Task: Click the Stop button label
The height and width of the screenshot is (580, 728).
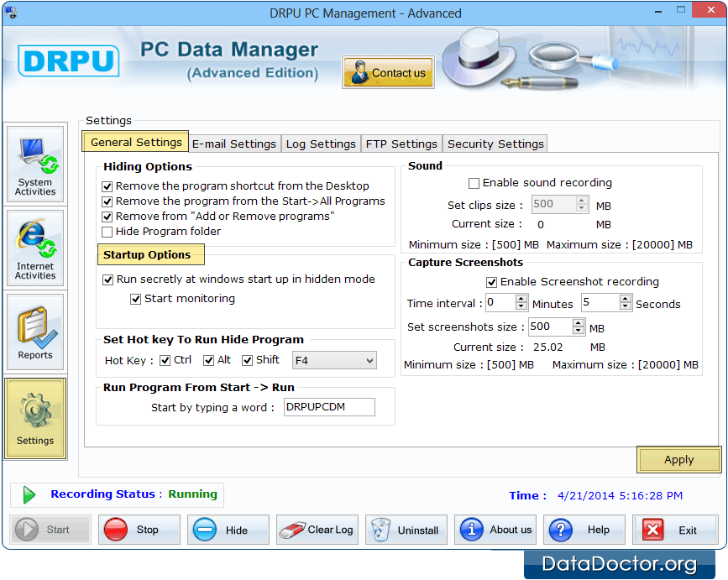Action: coord(147,530)
